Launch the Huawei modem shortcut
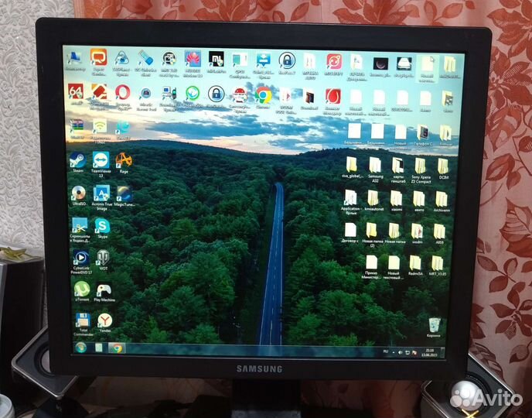532x418 pixels. [x=193, y=63]
